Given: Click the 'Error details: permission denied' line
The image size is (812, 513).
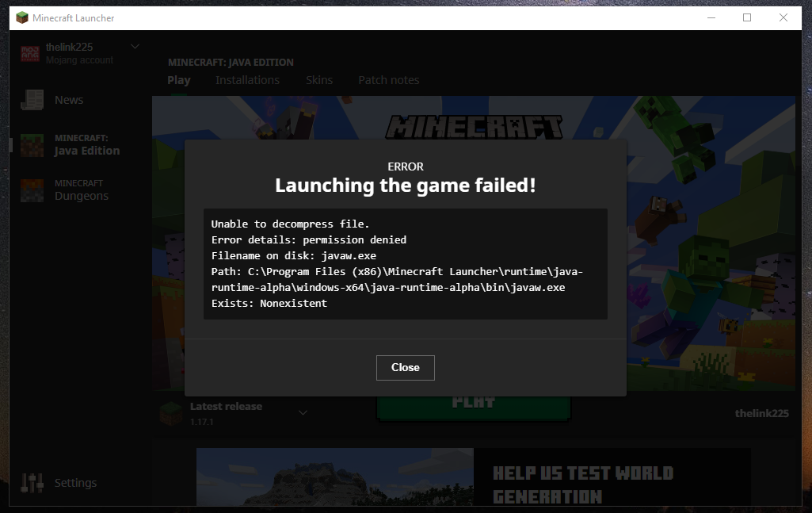Looking at the screenshot, I should (309, 240).
